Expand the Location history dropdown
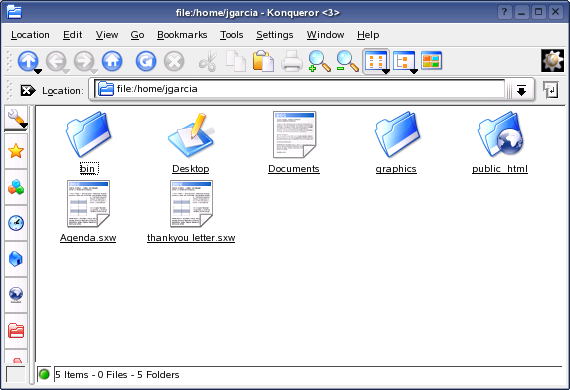 (x=521, y=90)
